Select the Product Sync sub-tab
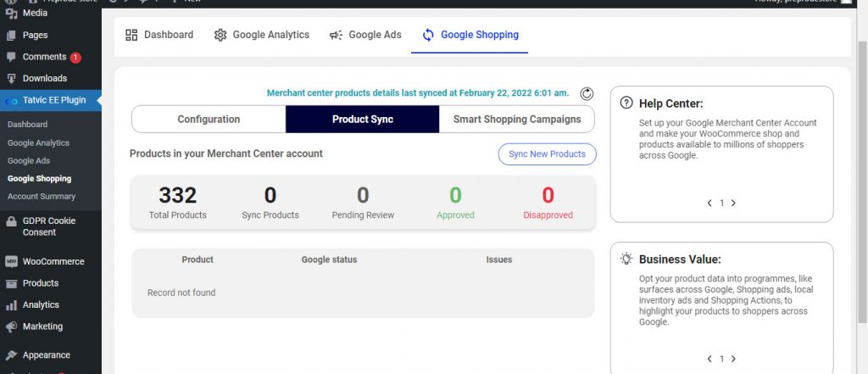868x374 pixels. tap(363, 119)
